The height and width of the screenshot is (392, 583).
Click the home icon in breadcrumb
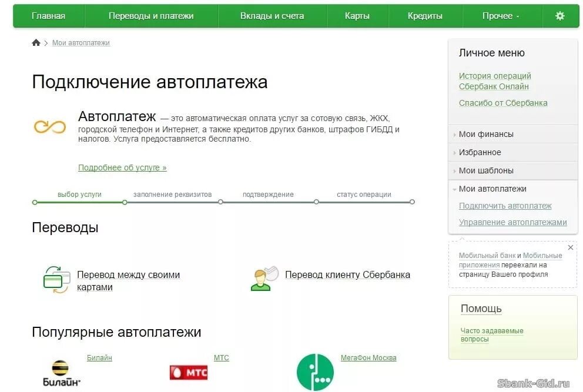pos(36,43)
